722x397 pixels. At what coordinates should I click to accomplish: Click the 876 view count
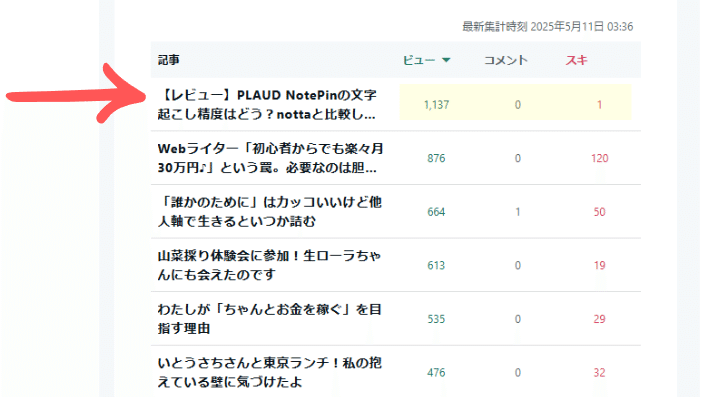pos(436,158)
